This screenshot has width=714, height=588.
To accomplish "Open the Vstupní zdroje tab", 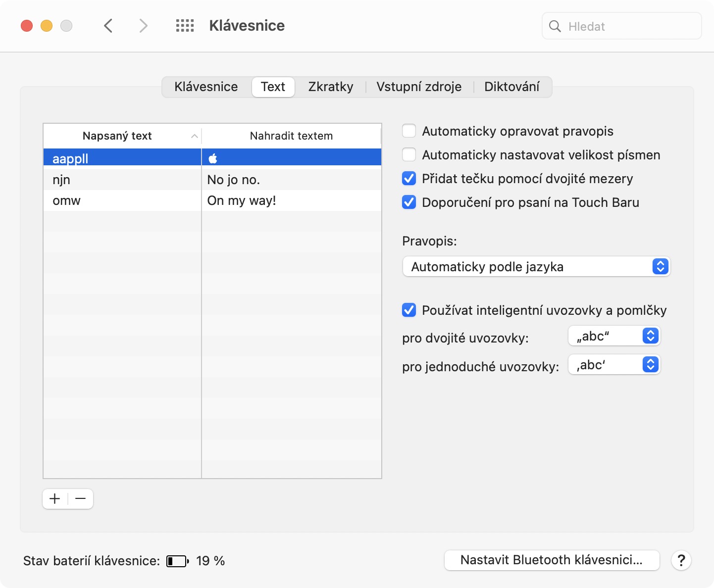I will pos(419,87).
